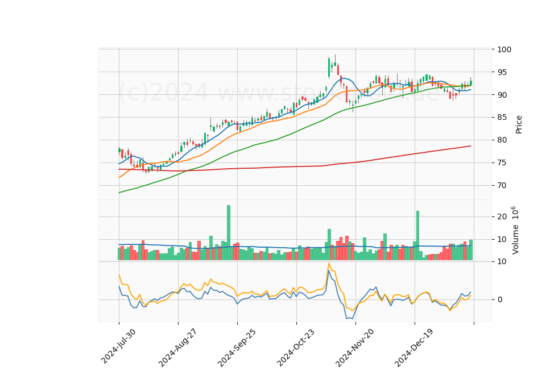Click the 75 price axis tick label
Viewport: 546px width, 392px height.
[x=502, y=163]
